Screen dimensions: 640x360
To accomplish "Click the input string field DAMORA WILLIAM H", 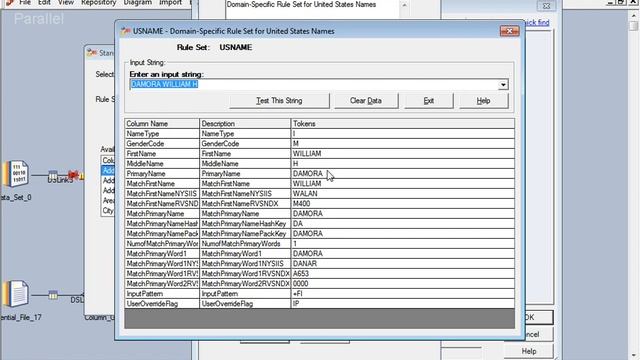I will pyautogui.click(x=313, y=84).
